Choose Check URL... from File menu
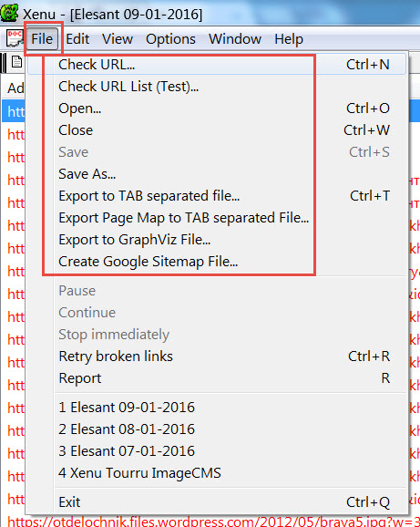 pos(217,64)
